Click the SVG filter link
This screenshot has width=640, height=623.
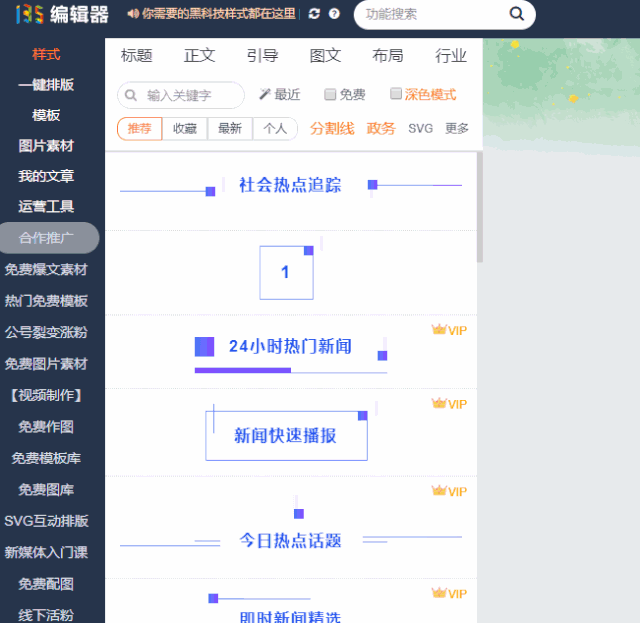pyautogui.click(x=420, y=129)
